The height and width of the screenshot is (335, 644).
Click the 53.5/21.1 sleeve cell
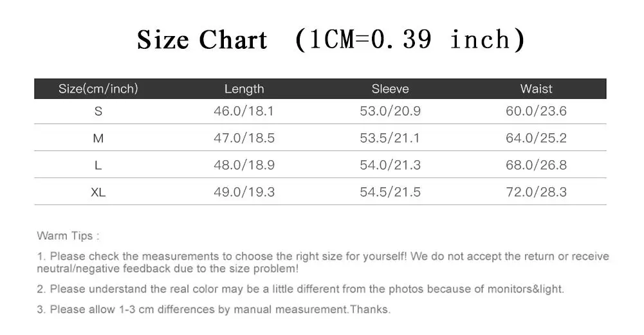point(390,138)
